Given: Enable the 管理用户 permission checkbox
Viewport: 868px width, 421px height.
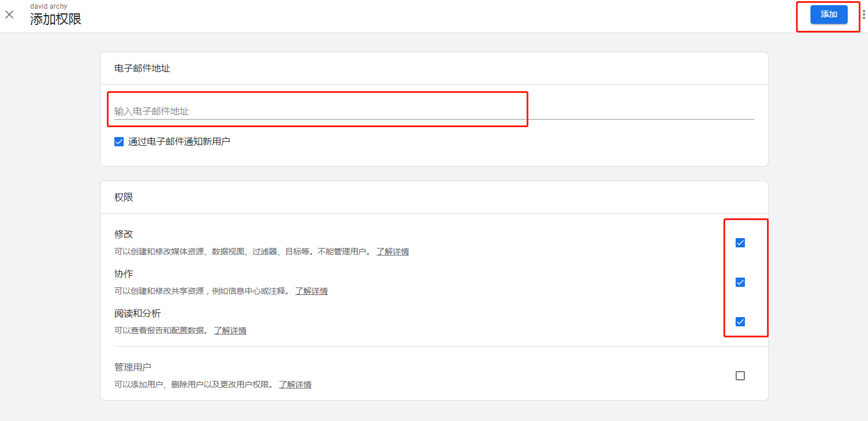Looking at the screenshot, I should (x=740, y=375).
